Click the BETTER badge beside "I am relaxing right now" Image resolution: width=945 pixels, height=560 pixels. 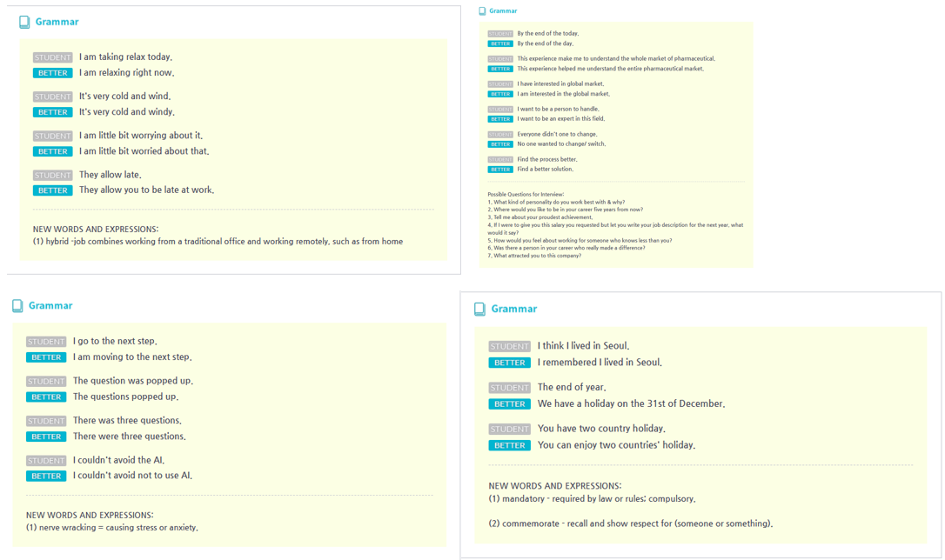[x=52, y=73]
